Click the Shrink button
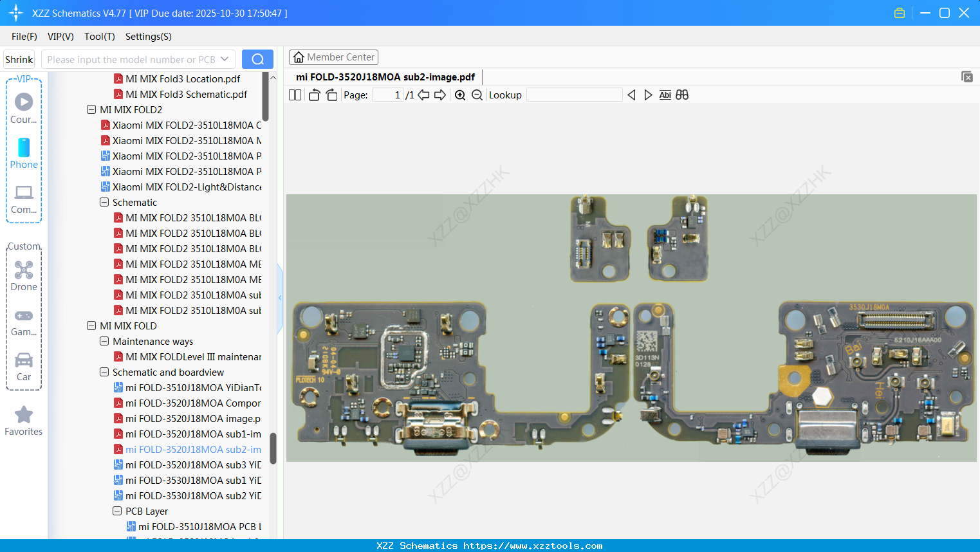The height and width of the screenshot is (552, 980). point(19,59)
